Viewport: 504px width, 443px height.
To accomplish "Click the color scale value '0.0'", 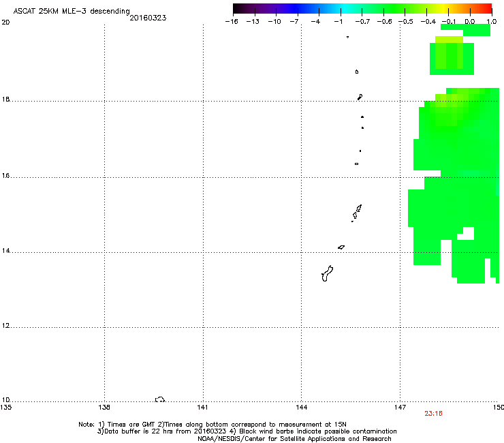I will tap(470, 22).
